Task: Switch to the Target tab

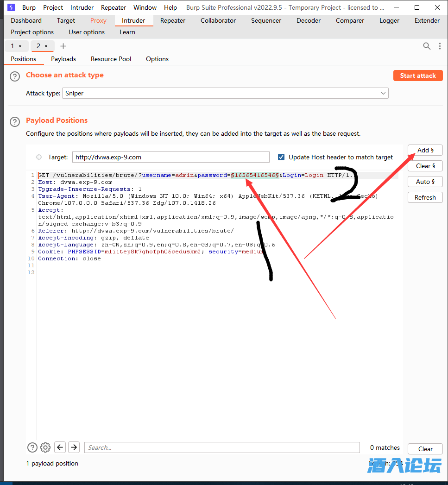Action: (66, 20)
